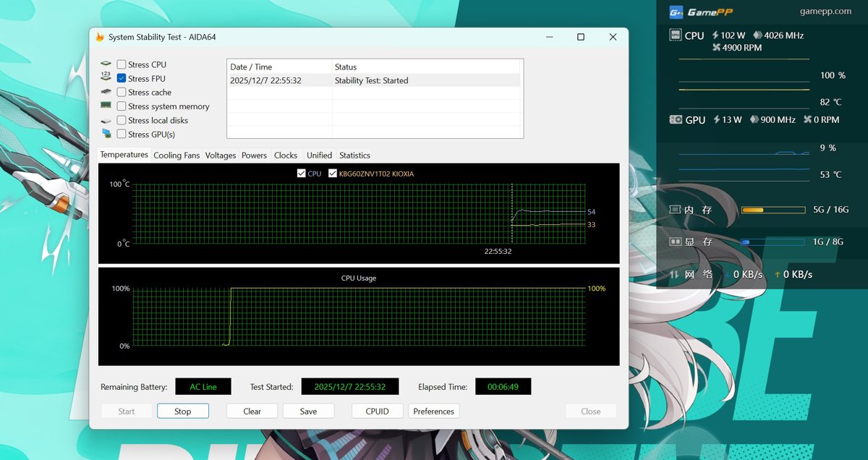
Task: Click the CPU chip icon beside Stress CPU
Action: point(106,64)
